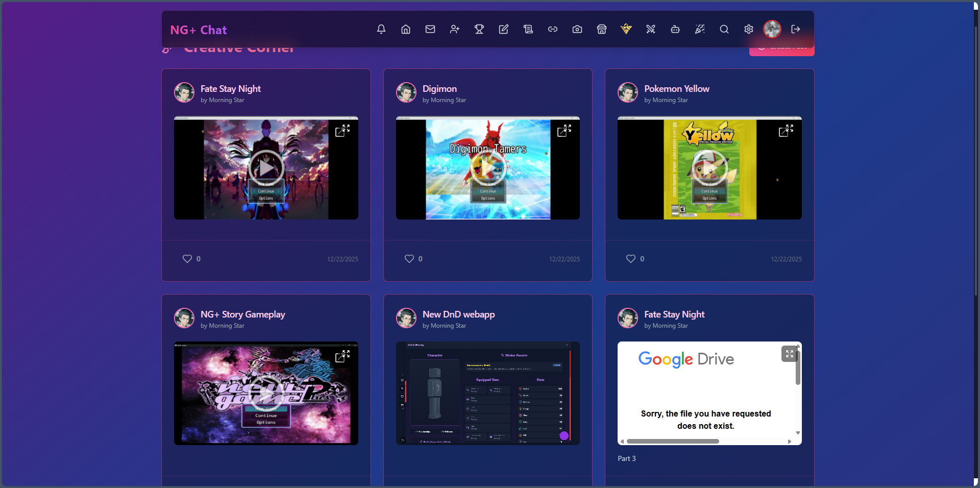Play the Digimon Tamers video
Image resolution: width=980 pixels, height=488 pixels.
point(488,168)
